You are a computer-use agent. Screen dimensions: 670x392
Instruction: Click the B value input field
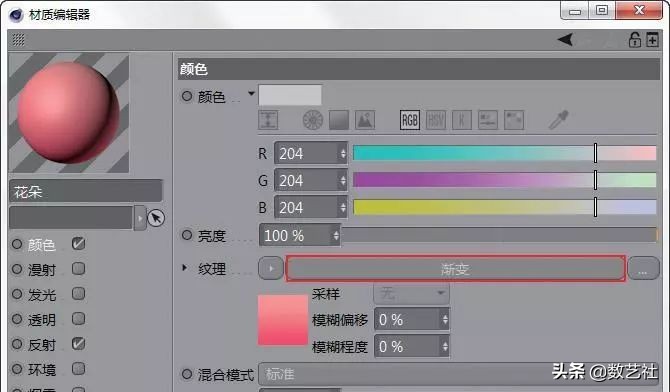pos(311,207)
